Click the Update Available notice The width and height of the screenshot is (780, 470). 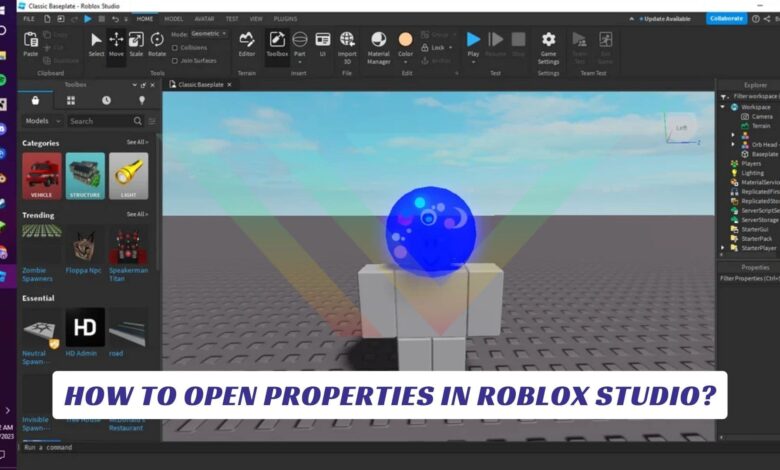coord(665,19)
